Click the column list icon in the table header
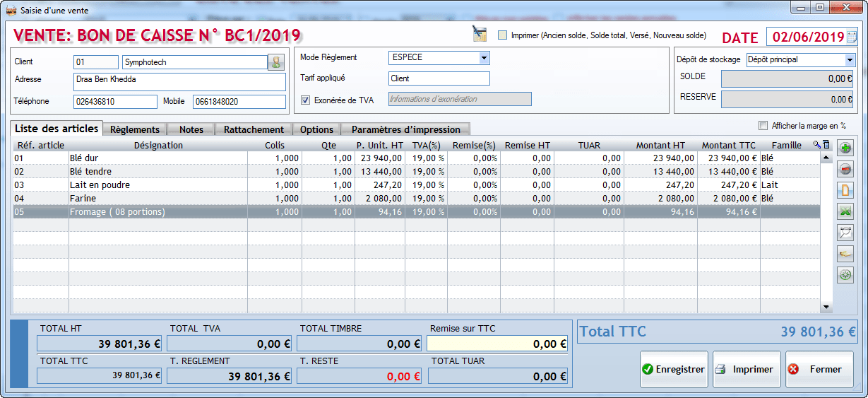Viewport: 868px width, 398px height. (826, 145)
